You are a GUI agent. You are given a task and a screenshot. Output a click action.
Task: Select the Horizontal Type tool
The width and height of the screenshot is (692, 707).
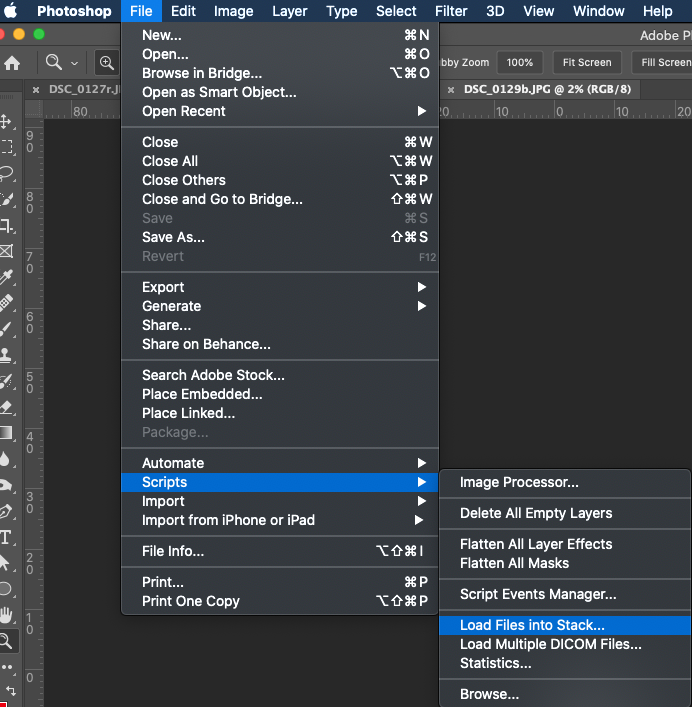coord(7,537)
